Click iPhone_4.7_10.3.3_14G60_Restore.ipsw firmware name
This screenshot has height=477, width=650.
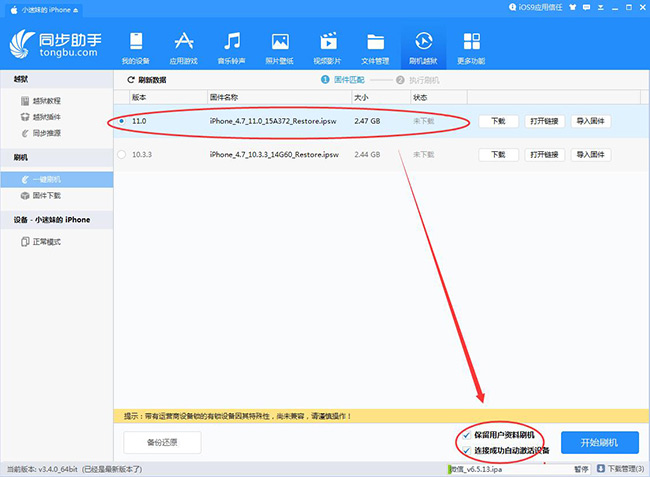[274, 155]
